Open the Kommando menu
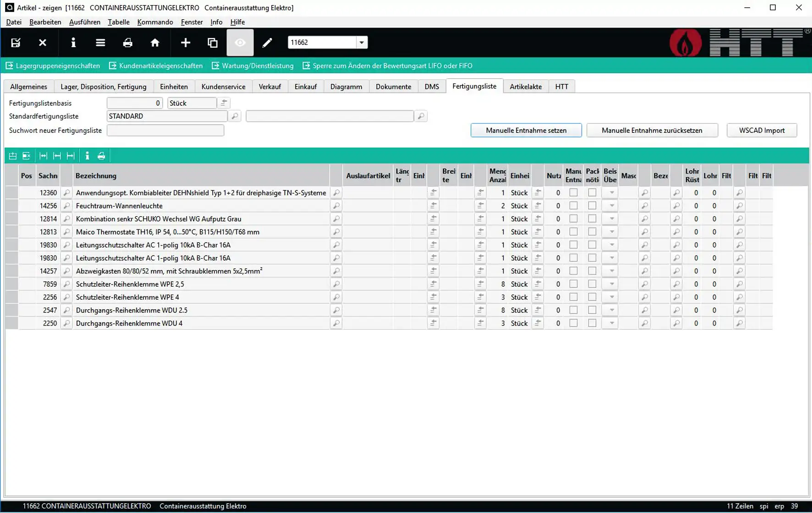The image size is (812, 513). click(x=155, y=22)
